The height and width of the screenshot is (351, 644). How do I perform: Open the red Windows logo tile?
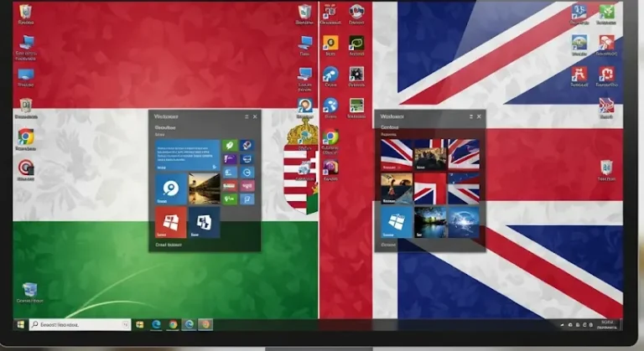[x=171, y=223]
